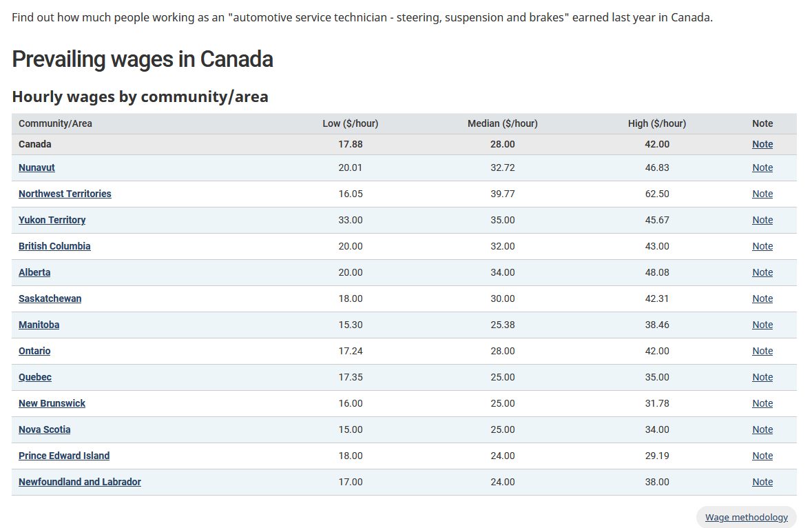Viewport: 812px width, 528px height.
Task: Open the Note for Quebec row
Action: click(x=762, y=377)
